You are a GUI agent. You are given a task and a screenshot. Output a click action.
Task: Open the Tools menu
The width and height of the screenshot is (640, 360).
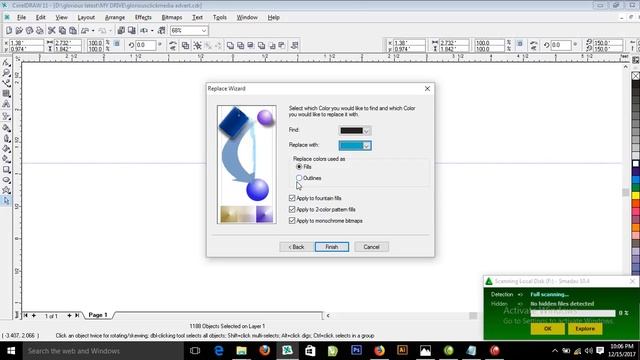[x=220, y=18]
